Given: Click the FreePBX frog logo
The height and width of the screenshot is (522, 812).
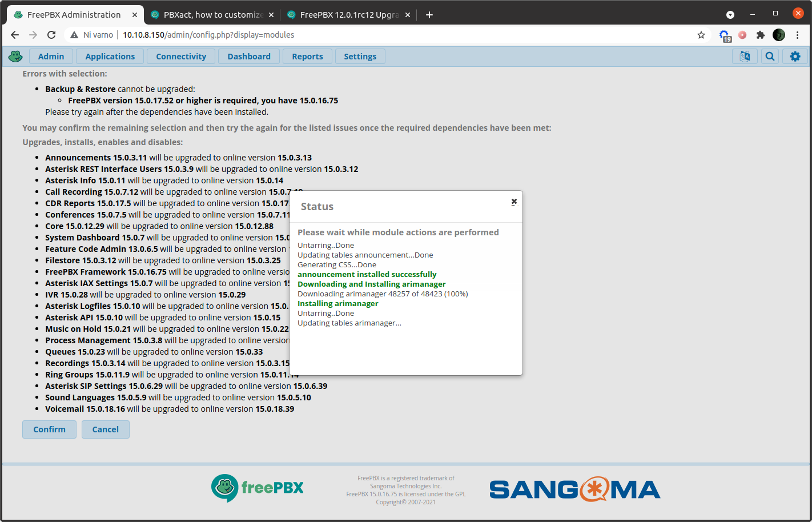Looking at the screenshot, I should [x=15, y=56].
